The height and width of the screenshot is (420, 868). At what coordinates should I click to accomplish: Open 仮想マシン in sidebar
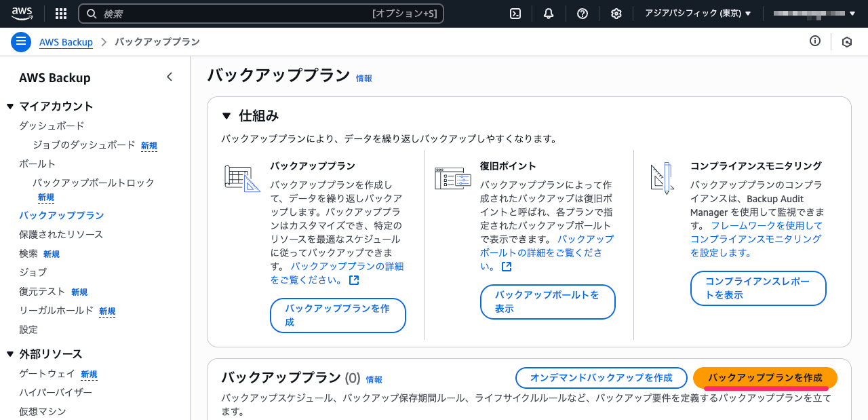click(43, 411)
